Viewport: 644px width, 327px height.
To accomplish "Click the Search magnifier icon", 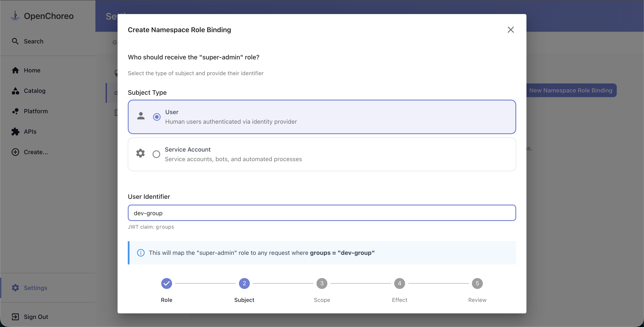I will tap(15, 41).
